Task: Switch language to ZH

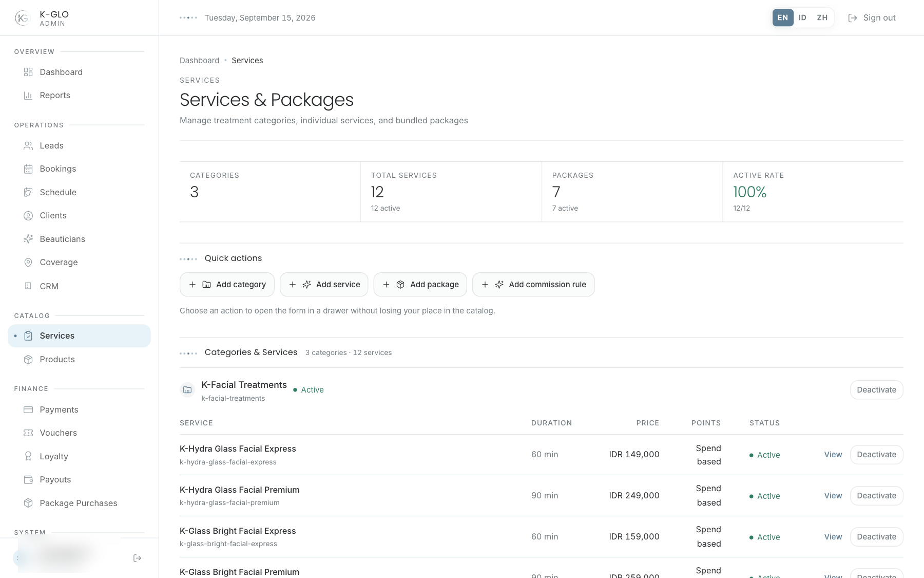Action: pyautogui.click(x=822, y=18)
